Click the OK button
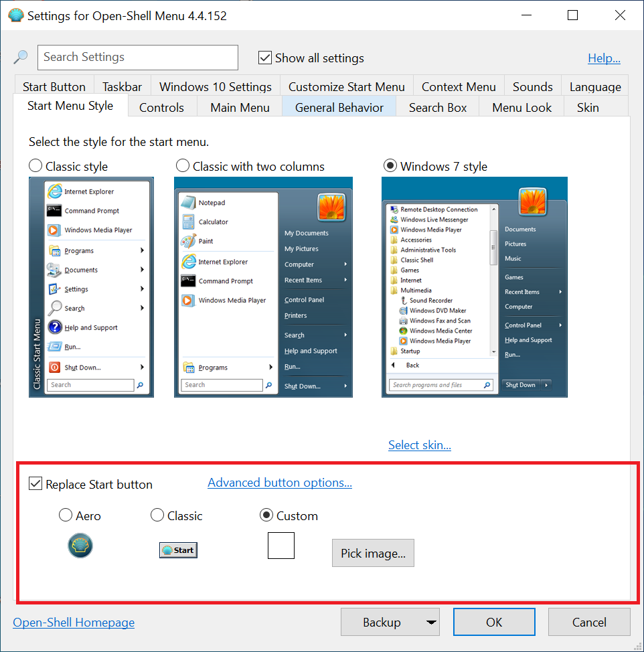The height and width of the screenshot is (652, 644). pos(494,622)
